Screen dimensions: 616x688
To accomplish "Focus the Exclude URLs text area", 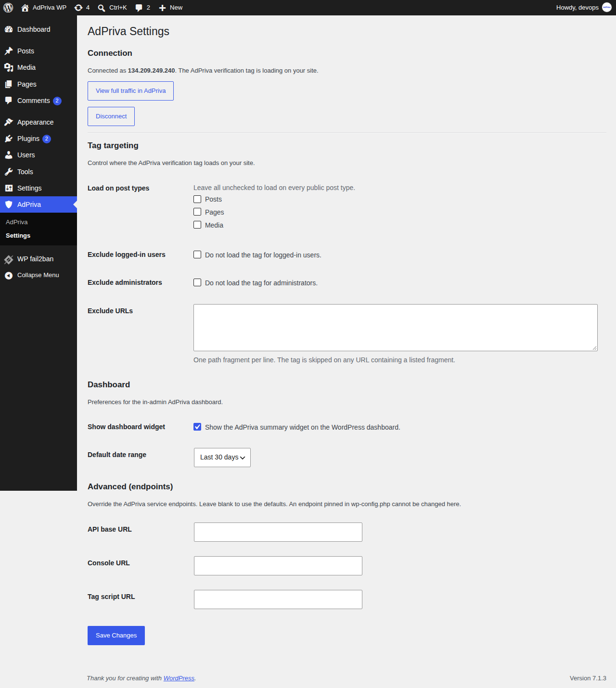I will coord(396,328).
